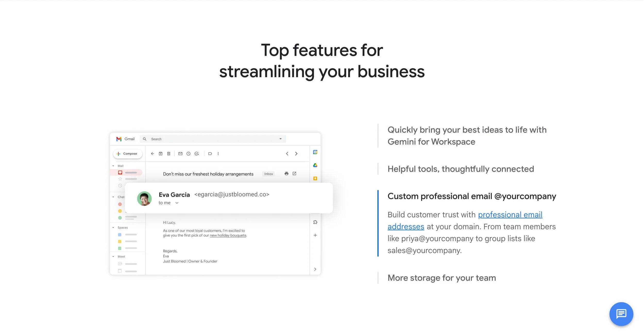Screen dimensions: 644x336
Task: Open the chat support bubble icon
Action: tap(621, 314)
